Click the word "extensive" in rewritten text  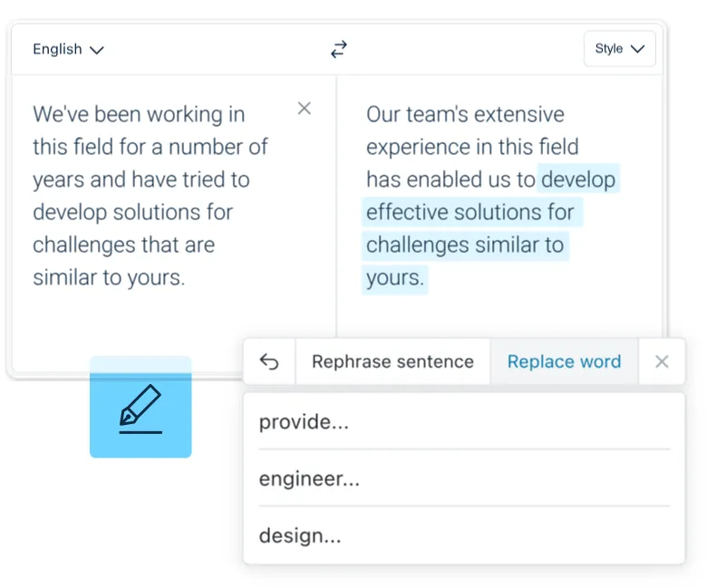(x=518, y=114)
